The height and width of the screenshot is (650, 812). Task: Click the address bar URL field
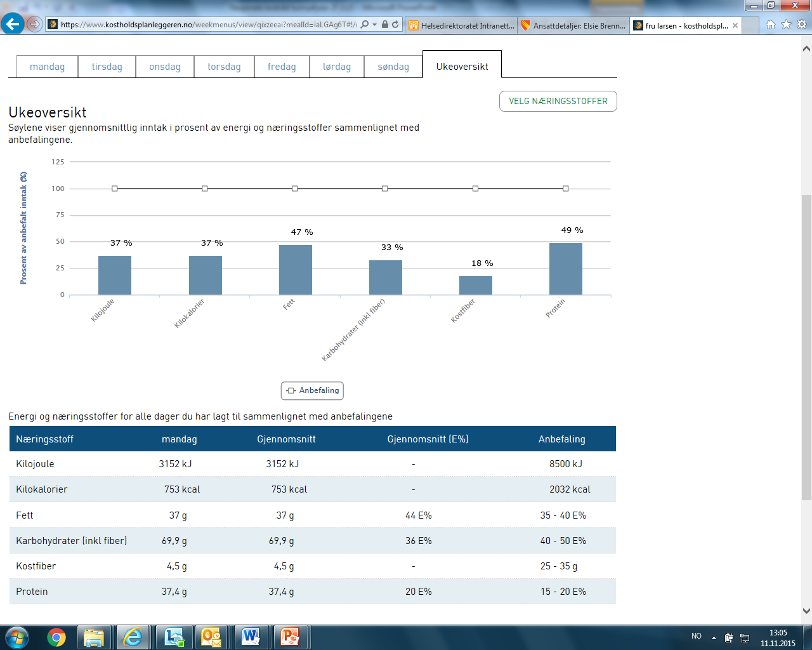[x=209, y=25]
